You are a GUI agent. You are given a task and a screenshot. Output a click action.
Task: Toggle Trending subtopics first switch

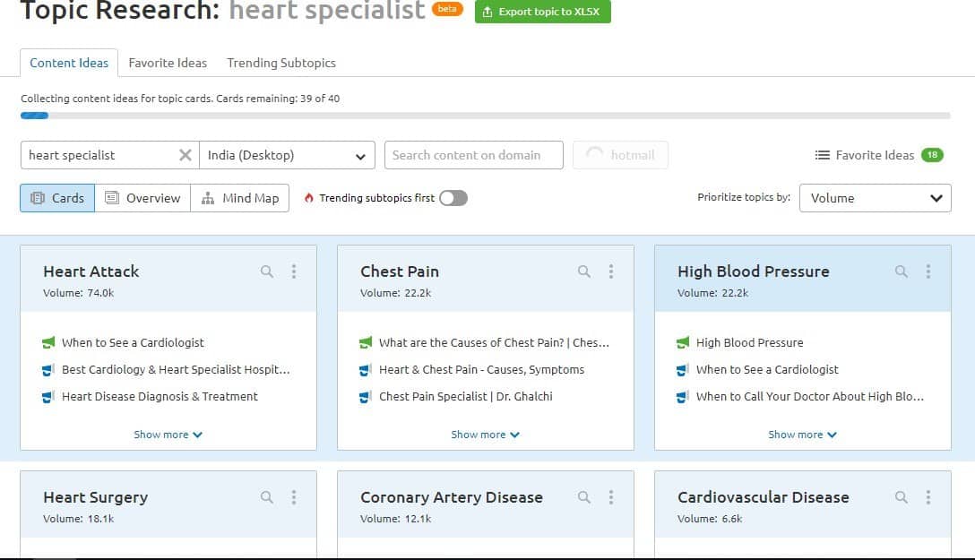[x=453, y=198]
